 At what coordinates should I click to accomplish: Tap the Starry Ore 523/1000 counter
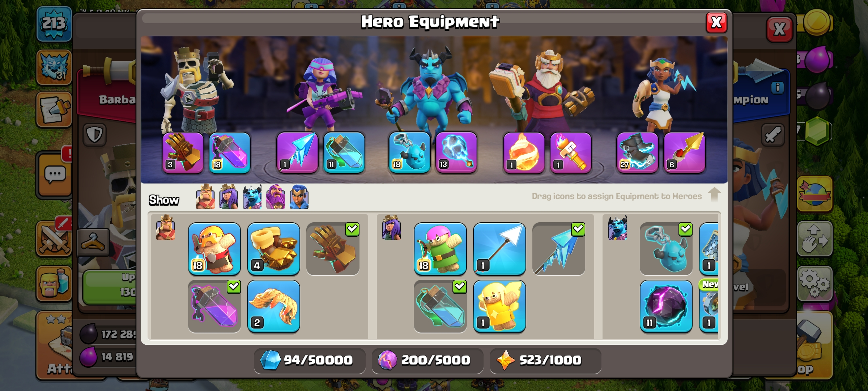[545, 360]
